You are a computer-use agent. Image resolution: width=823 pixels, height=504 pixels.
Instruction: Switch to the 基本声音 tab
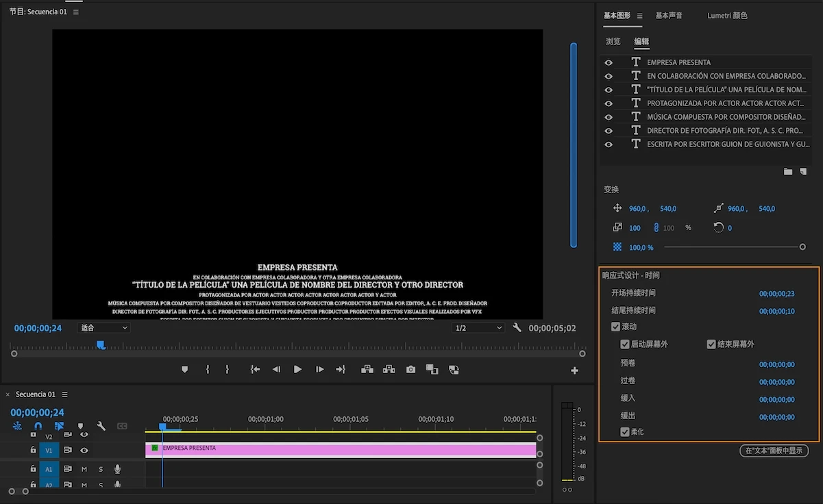click(669, 16)
